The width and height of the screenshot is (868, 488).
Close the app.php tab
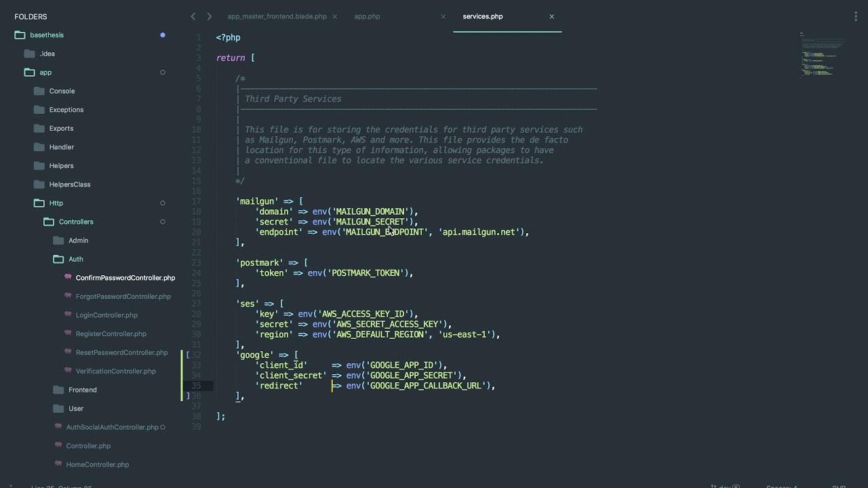tap(443, 16)
